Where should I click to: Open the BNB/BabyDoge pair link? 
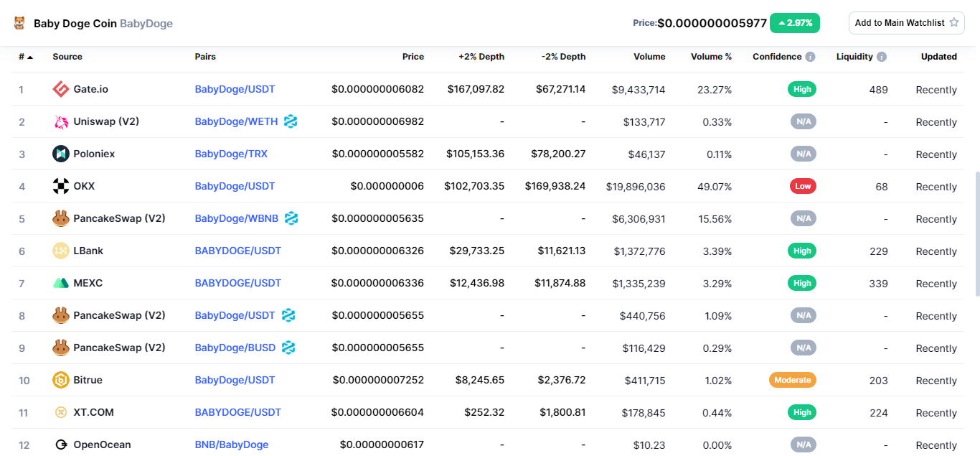[232, 445]
